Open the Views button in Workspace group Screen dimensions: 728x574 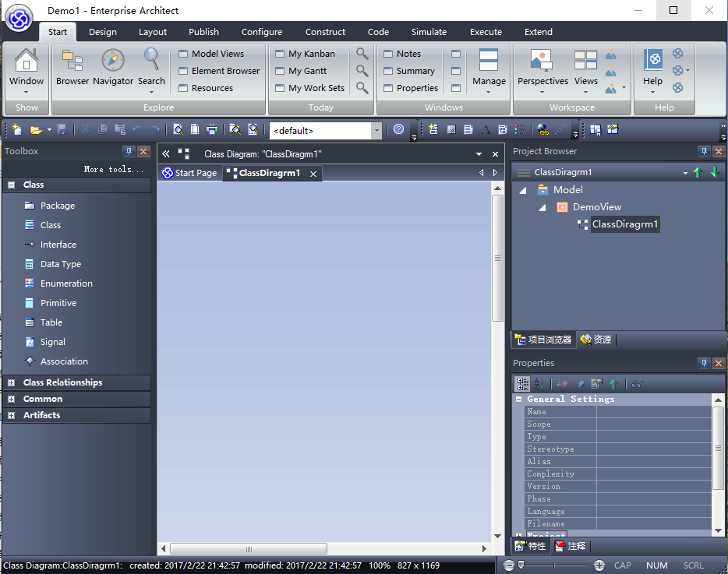(585, 71)
